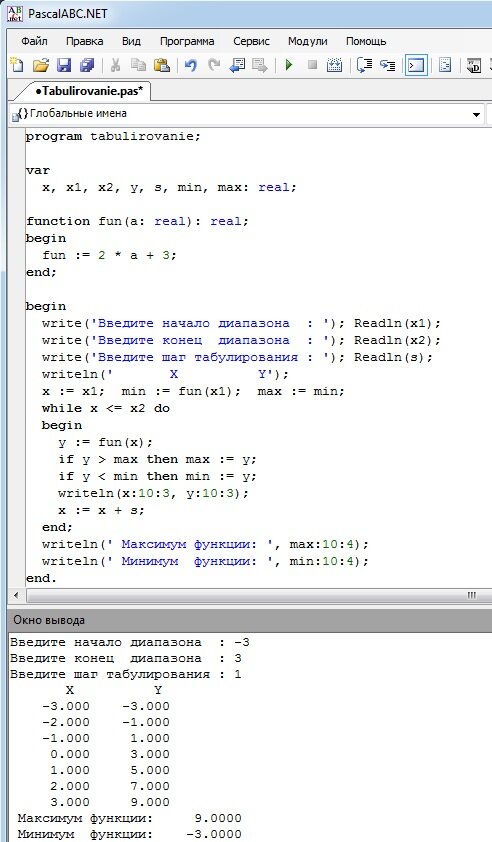492x842 pixels.
Task: Click the 'if y > max then max := y;' line
Action: (157, 460)
